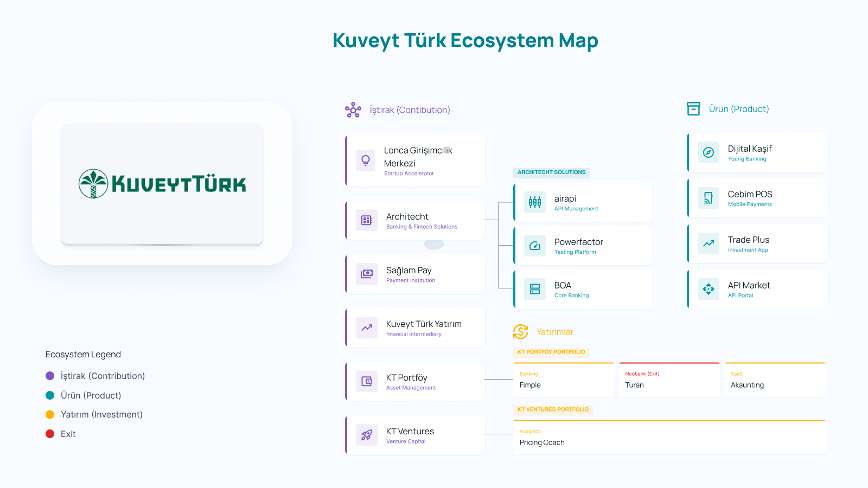868x488 pixels.
Task: Click the Powerfactor speedometer icon
Action: click(535, 246)
